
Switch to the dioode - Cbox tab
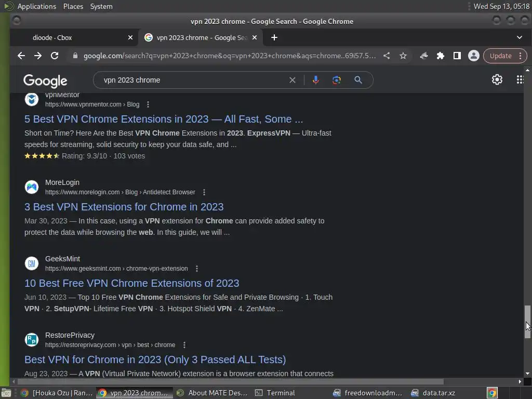tap(74, 37)
